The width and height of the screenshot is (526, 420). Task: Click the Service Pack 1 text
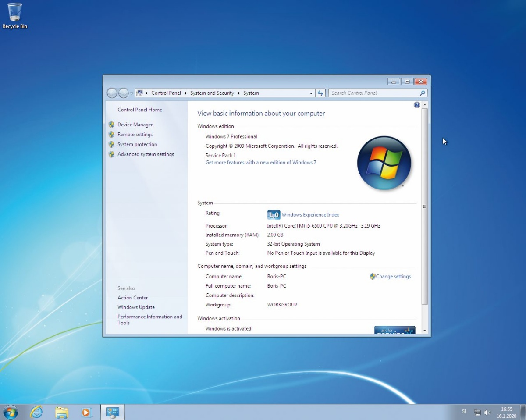coord(220,155)
